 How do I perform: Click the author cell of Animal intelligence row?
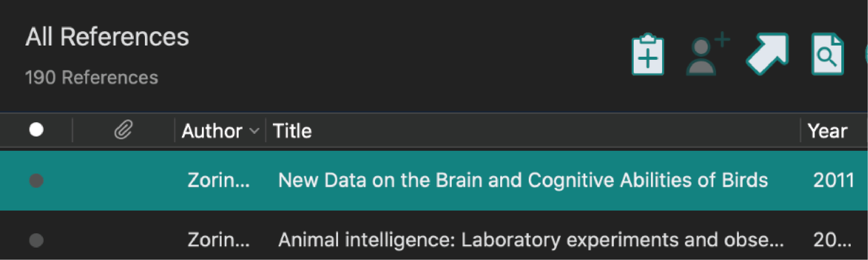pyautogui.click(x=218, y=240)
